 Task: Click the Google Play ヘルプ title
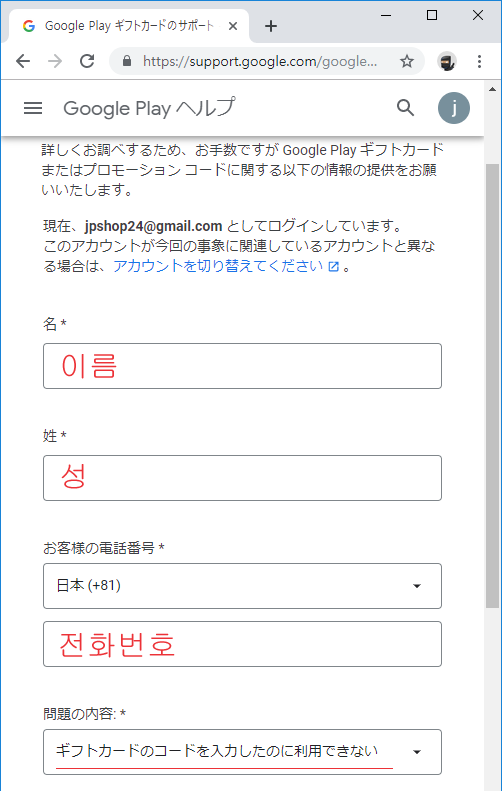point(149,108)
